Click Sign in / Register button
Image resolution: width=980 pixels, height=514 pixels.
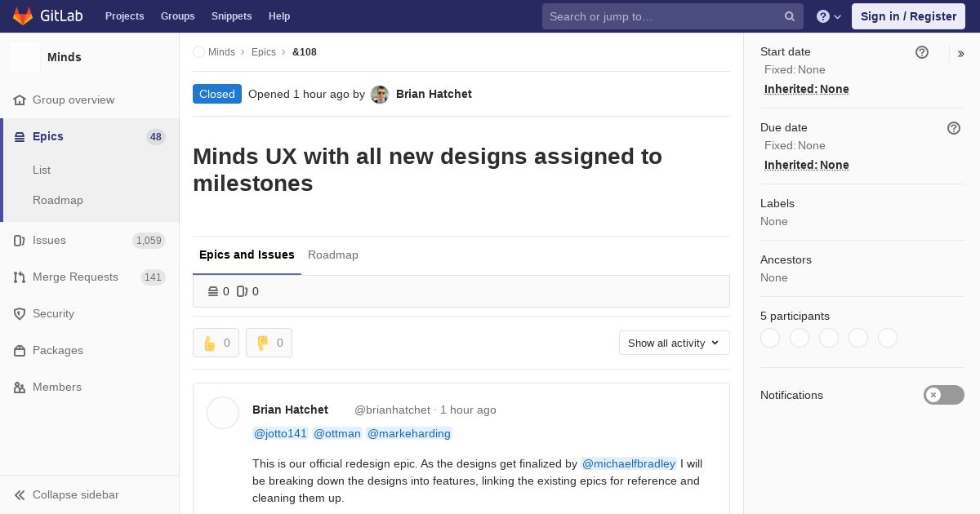(x=908, y=16)
